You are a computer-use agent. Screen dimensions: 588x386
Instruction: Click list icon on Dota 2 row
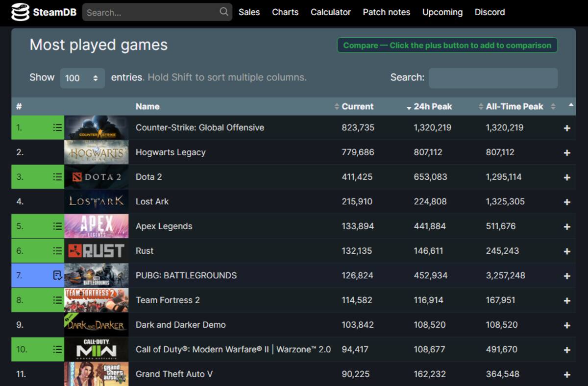pyautogui.click(x=57, y=177)
